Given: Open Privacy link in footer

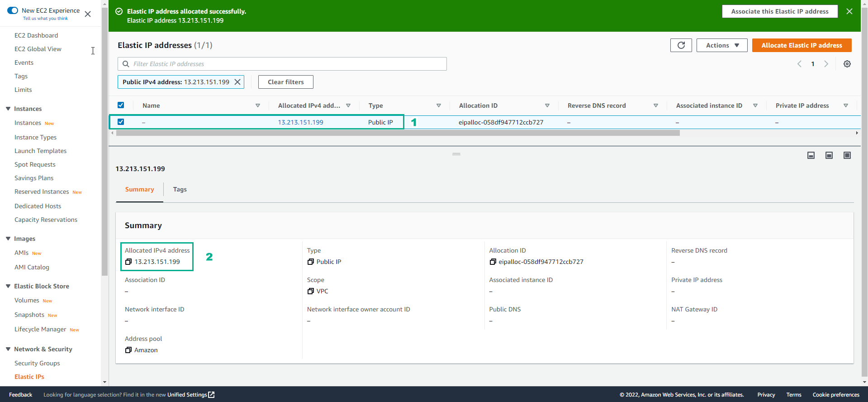Looking at the screenshot, I should point(766,395).
